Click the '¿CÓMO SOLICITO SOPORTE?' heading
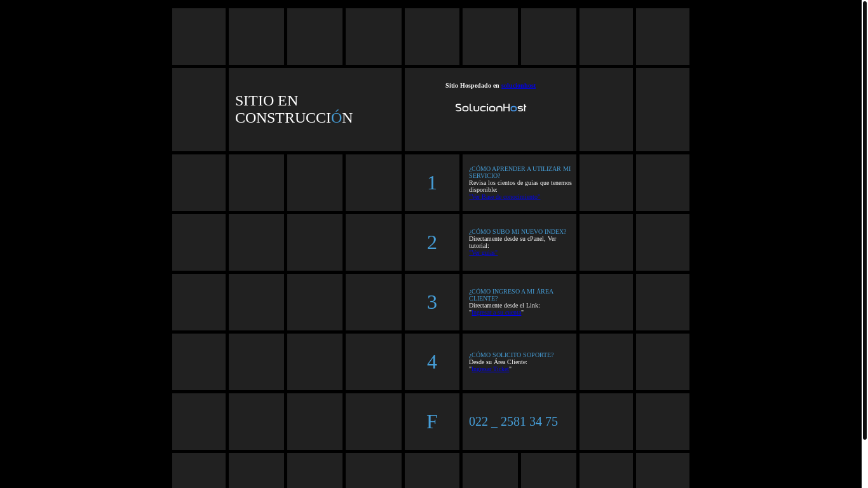This screenshot has height=488, width=868. (511, 355)
